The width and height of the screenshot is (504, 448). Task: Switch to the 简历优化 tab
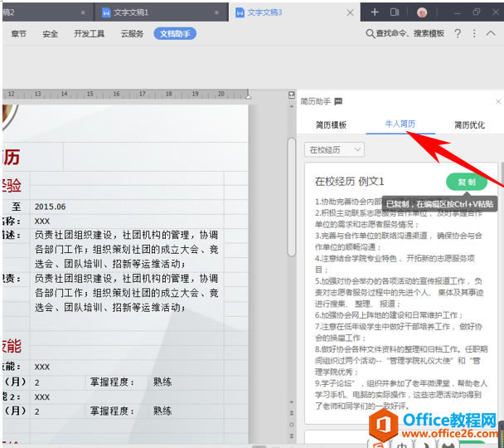[x=469, y=124]
